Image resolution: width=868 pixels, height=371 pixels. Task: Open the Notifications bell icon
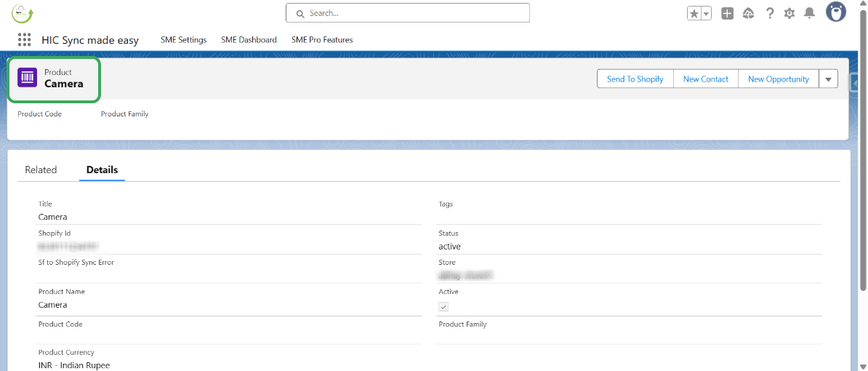coord(809,13)
